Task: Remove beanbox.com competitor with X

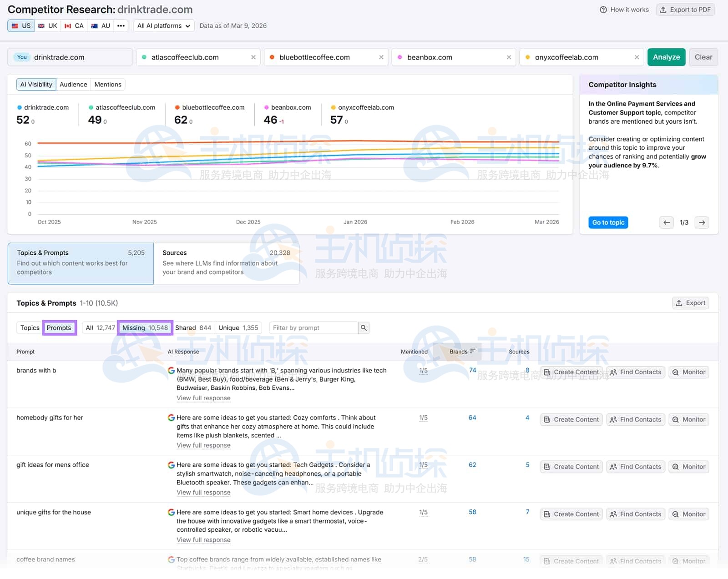Action: click(x=509, y=57)
